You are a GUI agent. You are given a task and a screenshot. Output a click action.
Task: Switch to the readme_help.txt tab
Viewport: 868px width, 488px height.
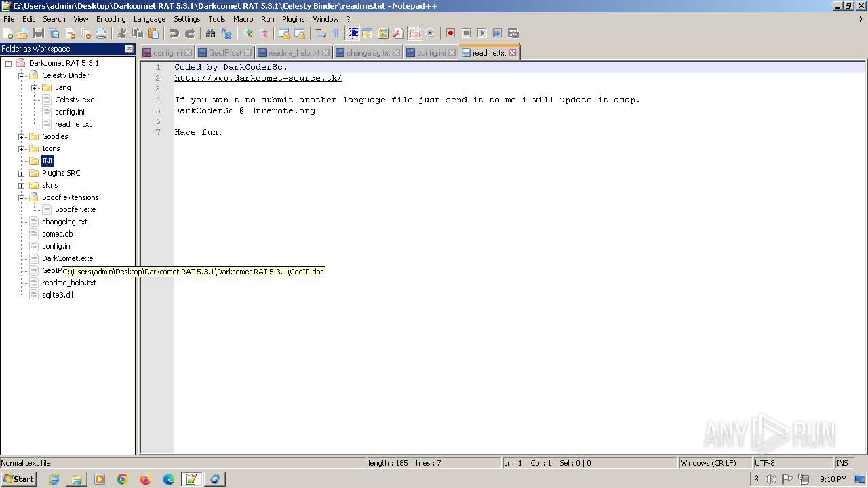[294, 52]
